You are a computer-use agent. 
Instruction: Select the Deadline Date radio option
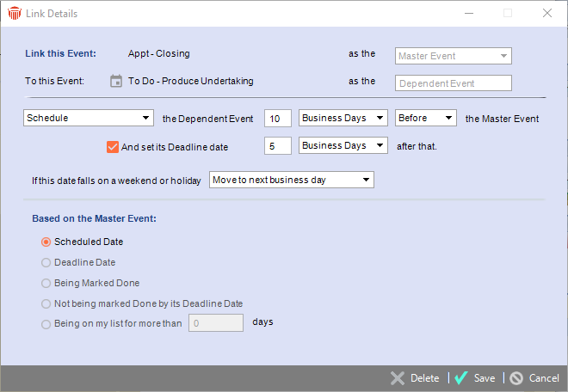[x=46, y=263]
